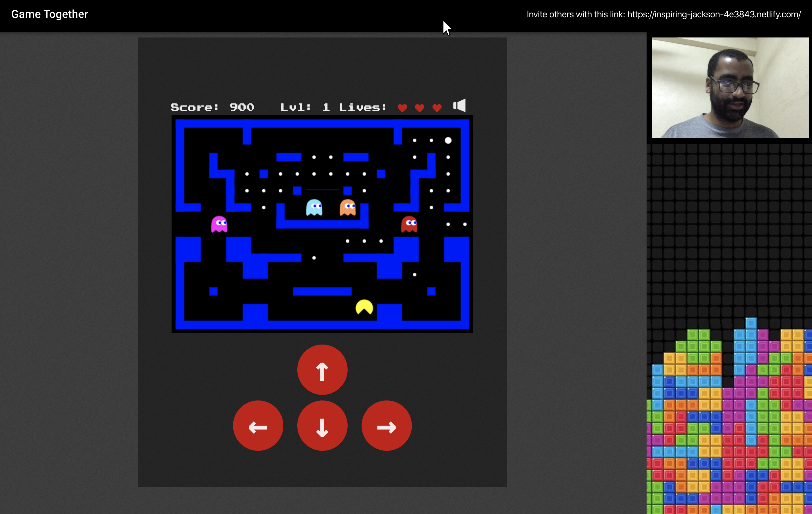The height and width of the screenshot is (514, 812).
Task: Click the third red life heart
Action: [x=437, y=108]
